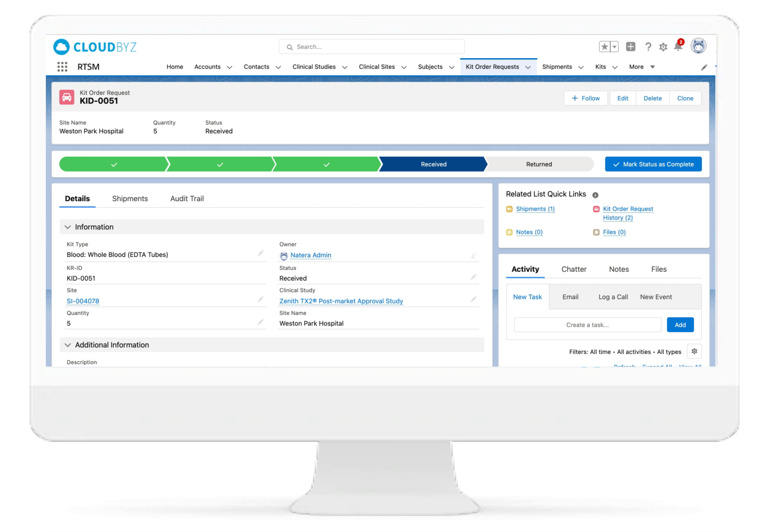Collapse the Additional Information section
769x532 pixels.
(x=68, y=345)
